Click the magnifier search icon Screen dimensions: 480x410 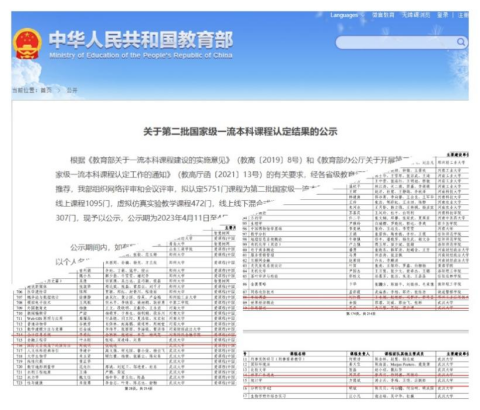[461, 42]
